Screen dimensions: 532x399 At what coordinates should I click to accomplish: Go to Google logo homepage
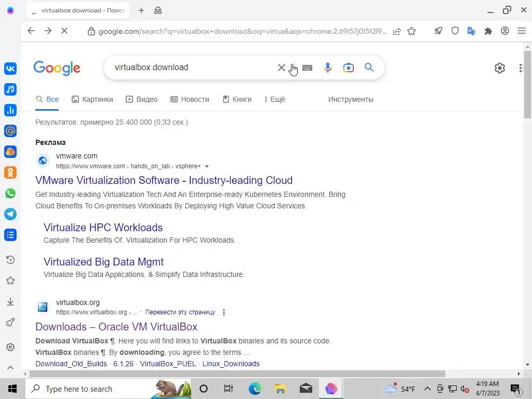tap(57, 68)
